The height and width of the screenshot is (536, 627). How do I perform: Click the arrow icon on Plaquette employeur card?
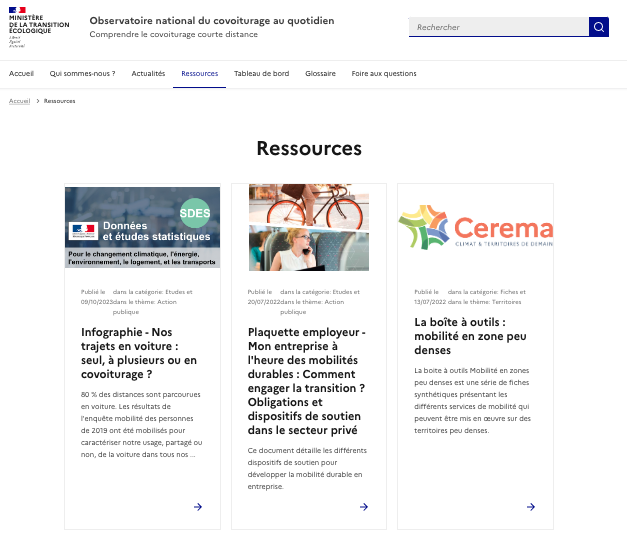pyautogui.click(x=364, y=507)
